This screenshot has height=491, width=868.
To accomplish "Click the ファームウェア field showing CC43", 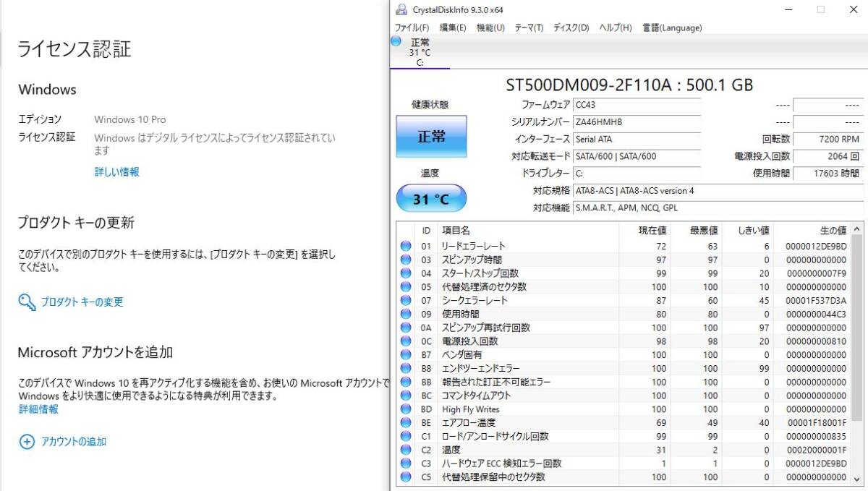I will [x=637, y=105].
